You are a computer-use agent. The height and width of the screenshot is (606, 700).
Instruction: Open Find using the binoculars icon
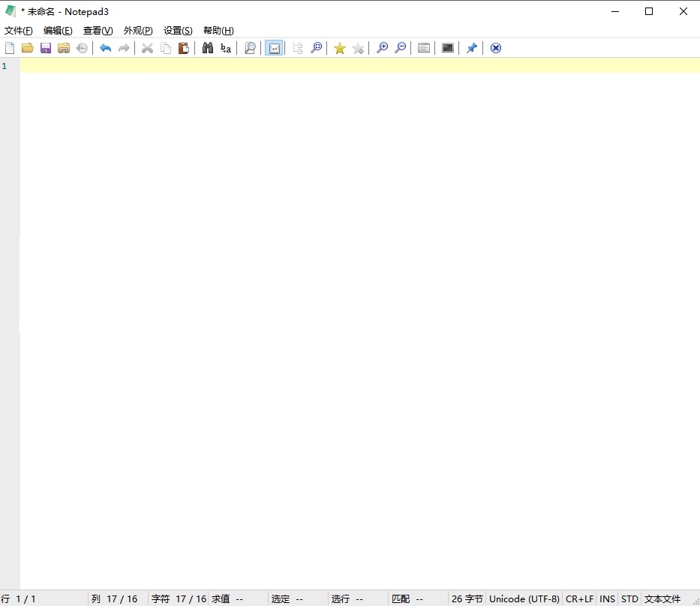tap(207, 47)
